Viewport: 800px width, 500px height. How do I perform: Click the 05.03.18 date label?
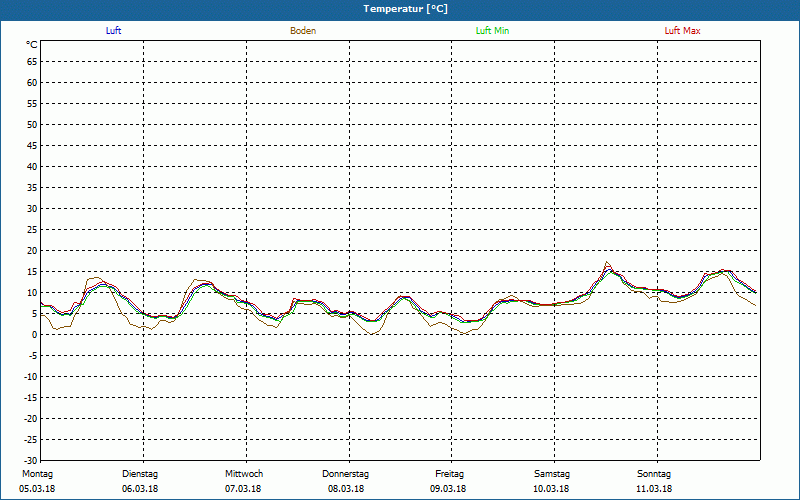(x=38, y=489)
